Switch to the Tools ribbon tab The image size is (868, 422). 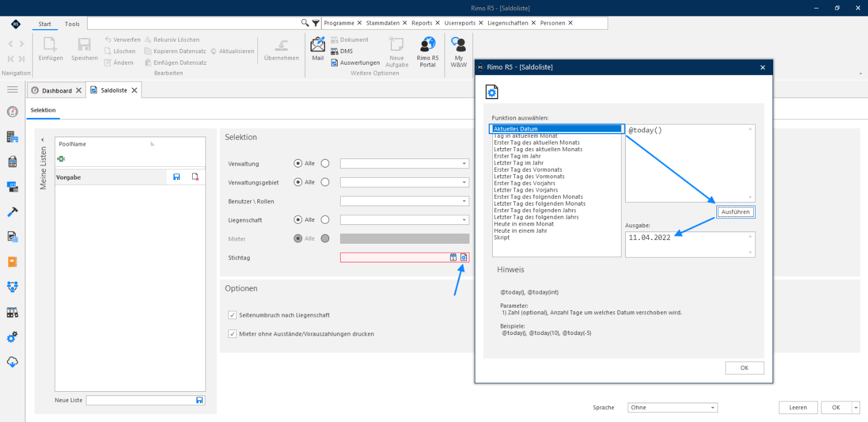point(72,24)
